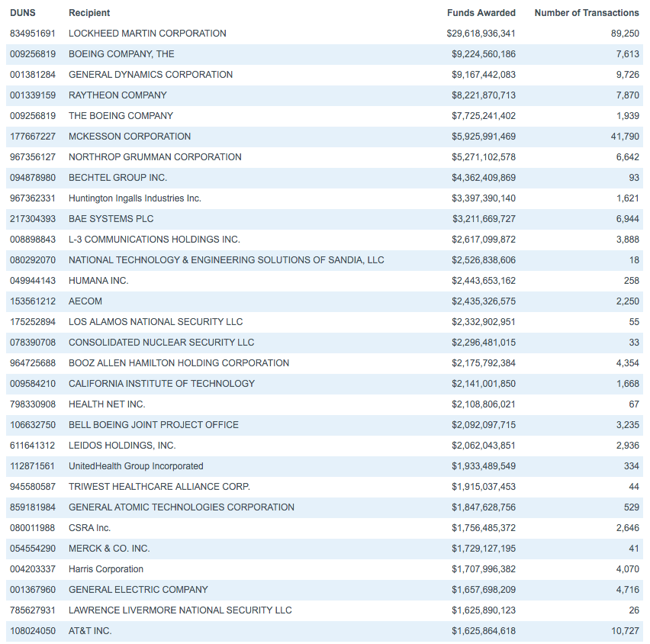
Task: Click RAYTHEON COMPANY recipient name
Action: [117, 95]
